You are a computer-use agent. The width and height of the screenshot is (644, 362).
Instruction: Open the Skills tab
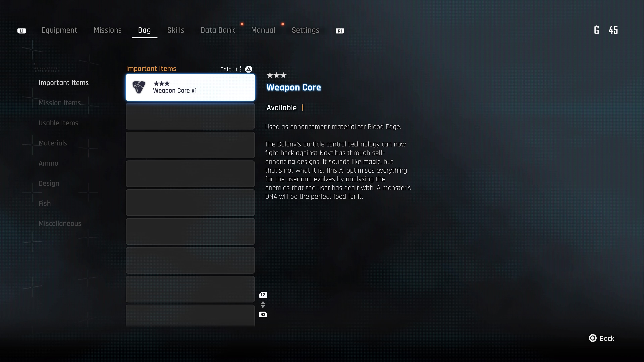pos(176,30)
